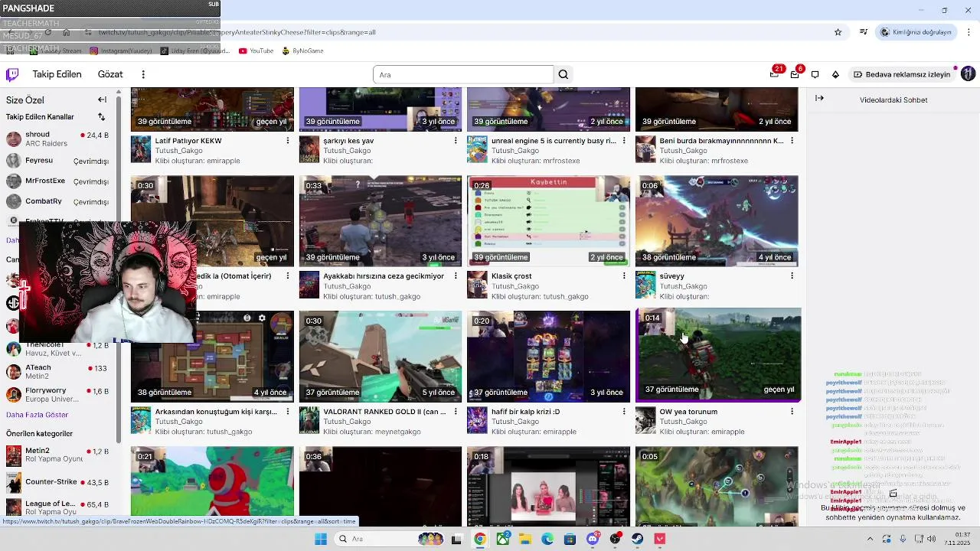Open Steam from the taskbar

(637, 539)
